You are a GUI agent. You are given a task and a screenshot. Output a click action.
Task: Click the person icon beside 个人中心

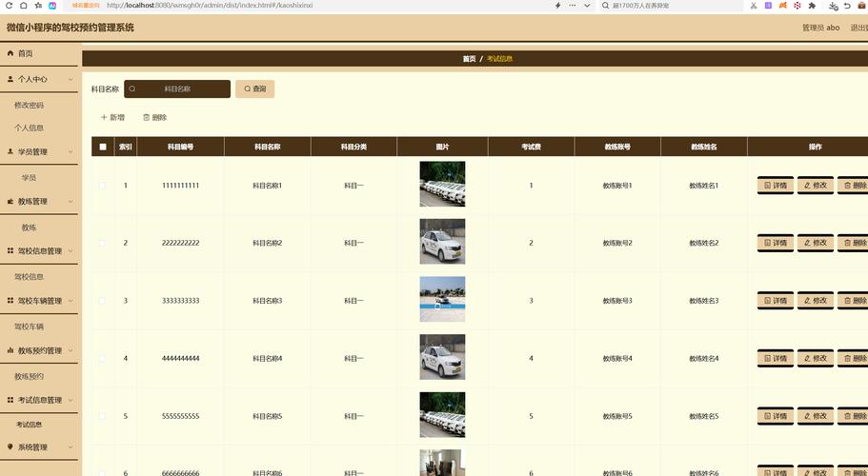click(x=10, y=79)
